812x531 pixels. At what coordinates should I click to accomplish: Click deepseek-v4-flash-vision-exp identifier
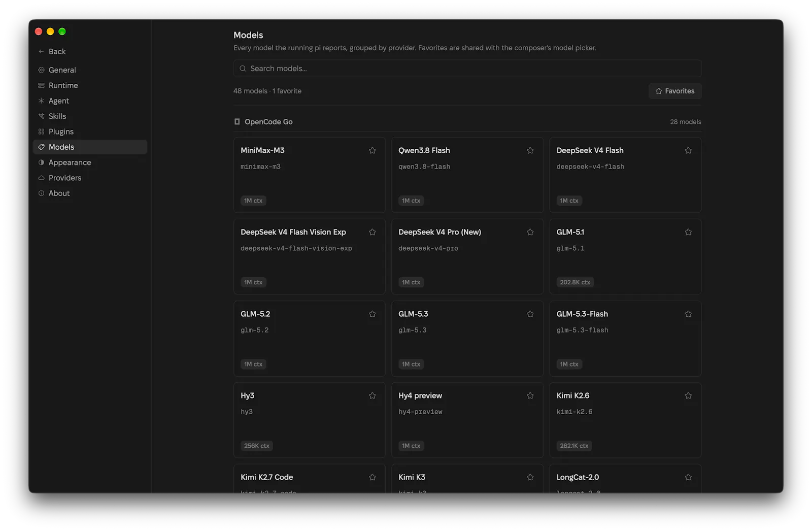(x=296, y=248)
